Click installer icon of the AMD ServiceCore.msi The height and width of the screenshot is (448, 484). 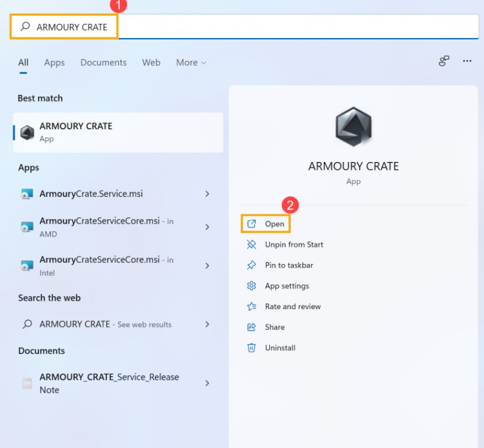27,227
